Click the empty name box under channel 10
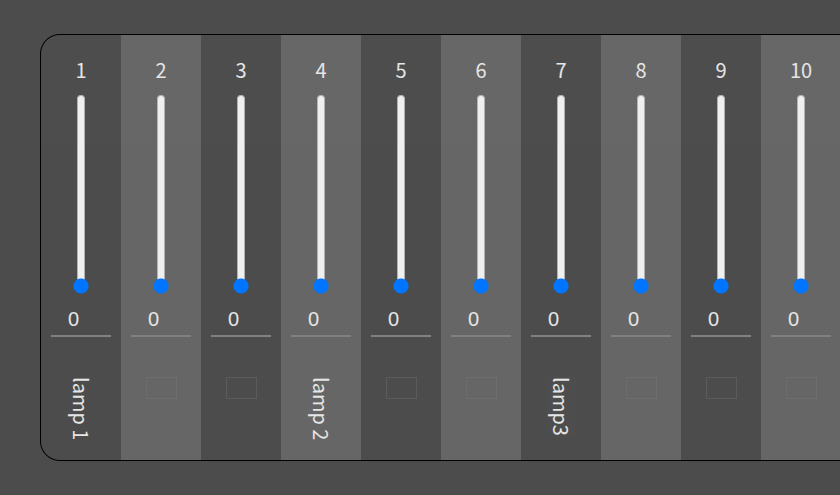 801,388
